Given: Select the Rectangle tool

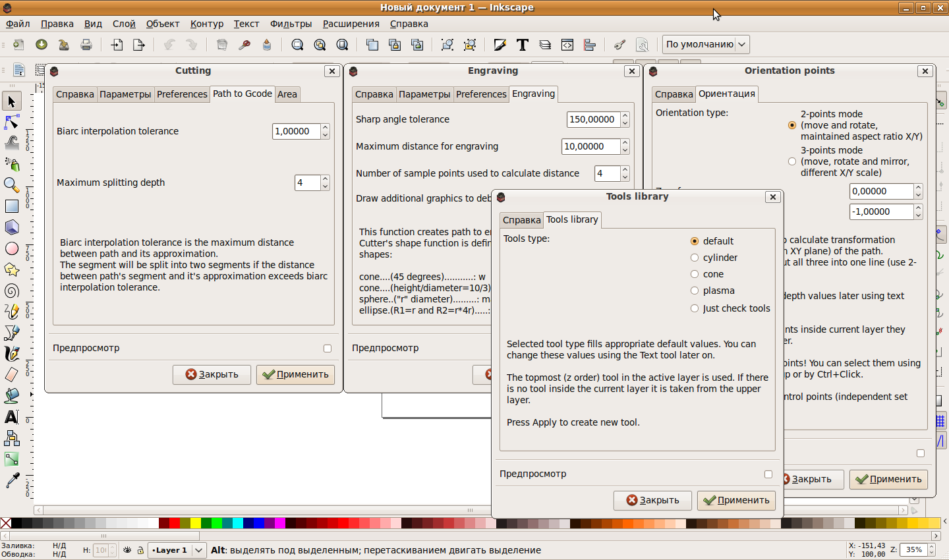Looking at the screenshot, I should [12, 206].
